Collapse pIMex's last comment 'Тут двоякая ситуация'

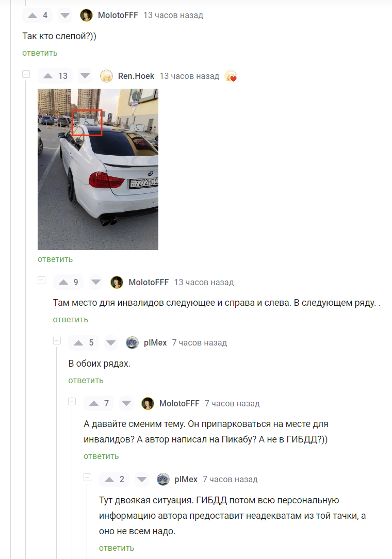click(x=87, y=478)
